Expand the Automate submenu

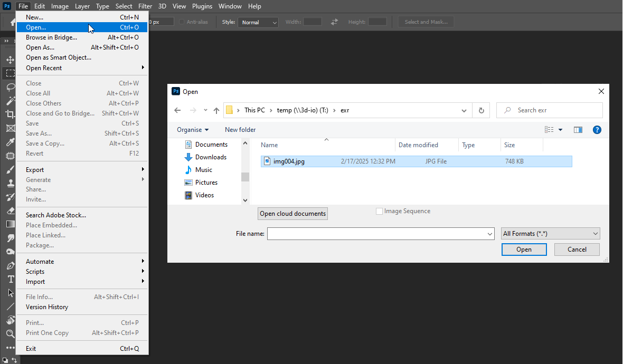[82, 261]
